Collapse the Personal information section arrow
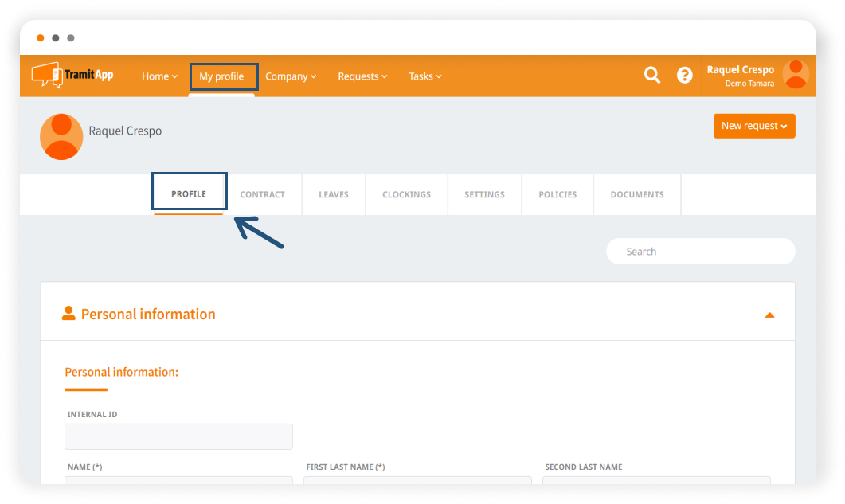The image size is (845, 504). click(769, 315)
